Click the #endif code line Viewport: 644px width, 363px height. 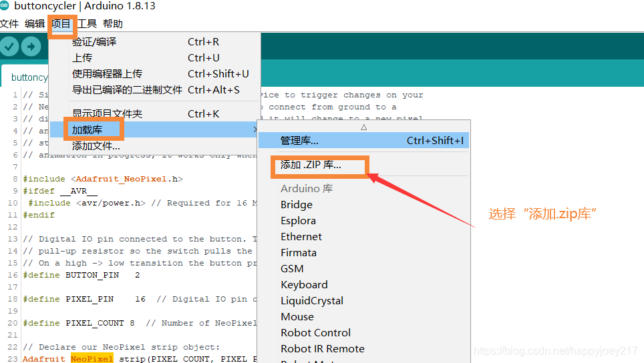39,215
